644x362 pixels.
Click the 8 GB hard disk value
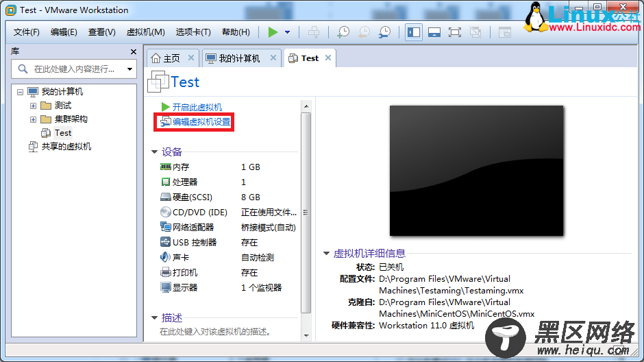click(251, 197)
